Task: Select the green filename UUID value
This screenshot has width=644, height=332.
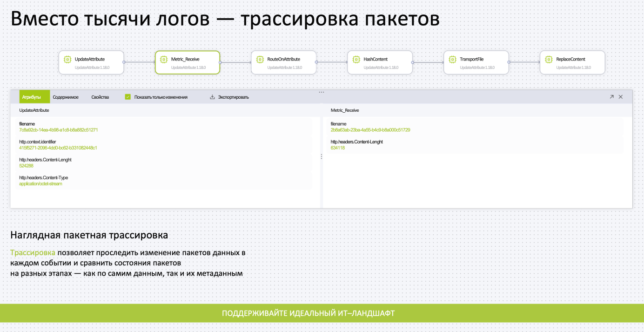Action: point(58,129)
